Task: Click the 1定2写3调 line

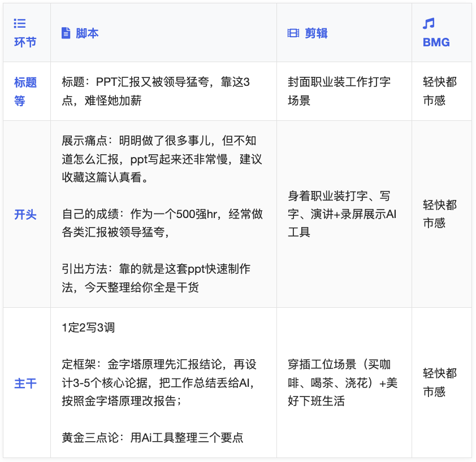Action: 89,328
